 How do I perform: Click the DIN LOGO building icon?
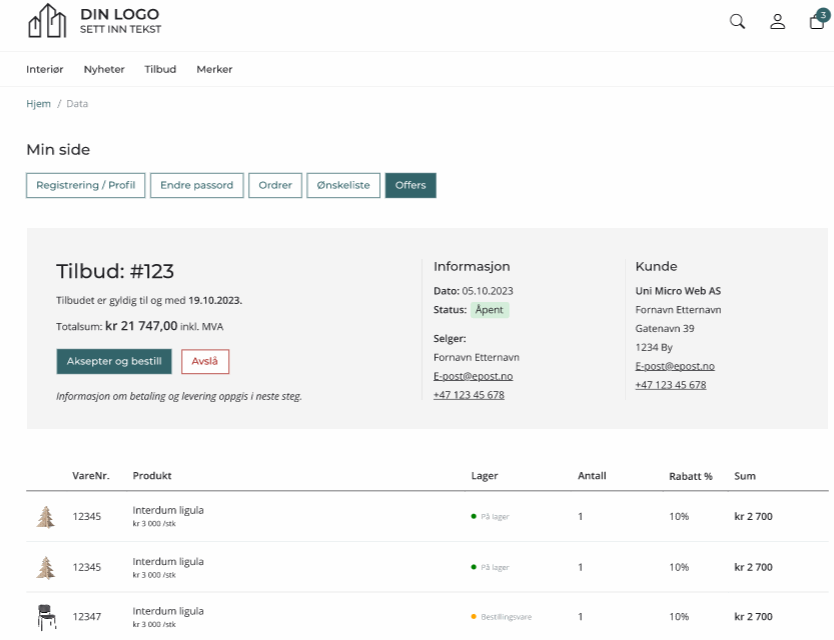tap(48, 21)
